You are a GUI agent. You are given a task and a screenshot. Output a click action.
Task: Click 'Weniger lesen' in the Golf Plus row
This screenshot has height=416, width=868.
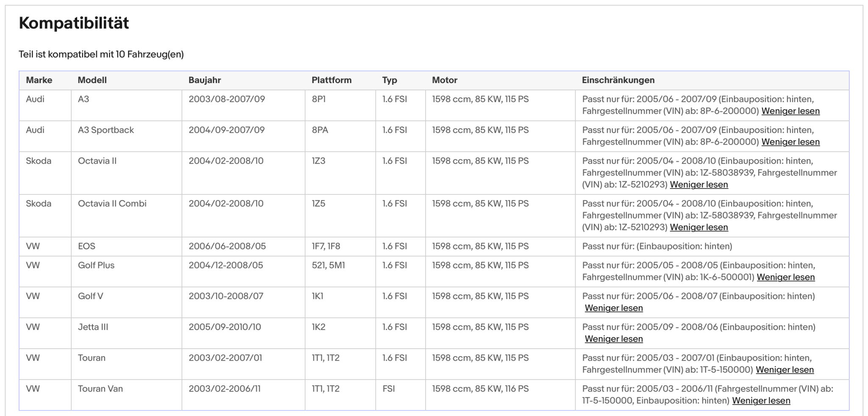pos(786,277)
